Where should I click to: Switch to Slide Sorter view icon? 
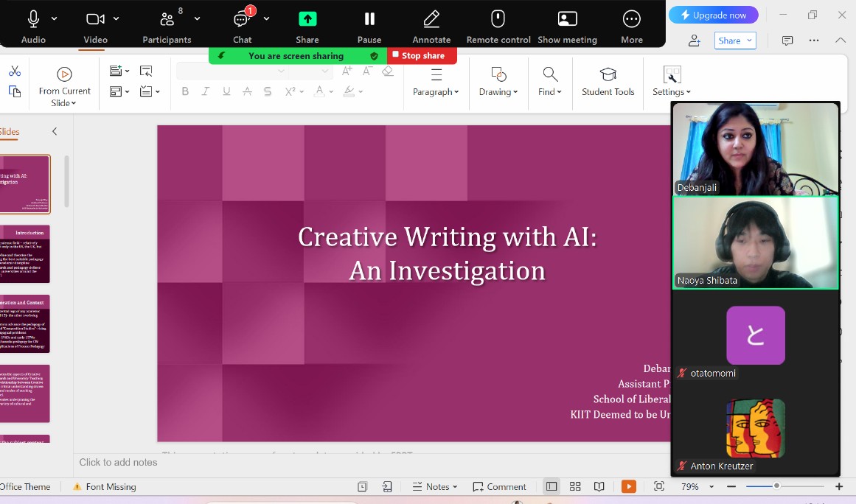[575, 486]
